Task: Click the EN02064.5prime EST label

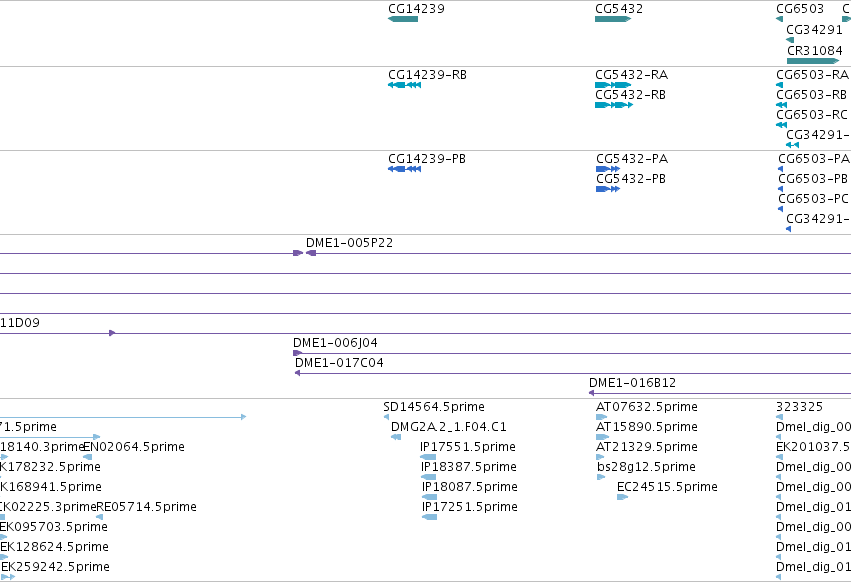Action: [x=134, y=446]
